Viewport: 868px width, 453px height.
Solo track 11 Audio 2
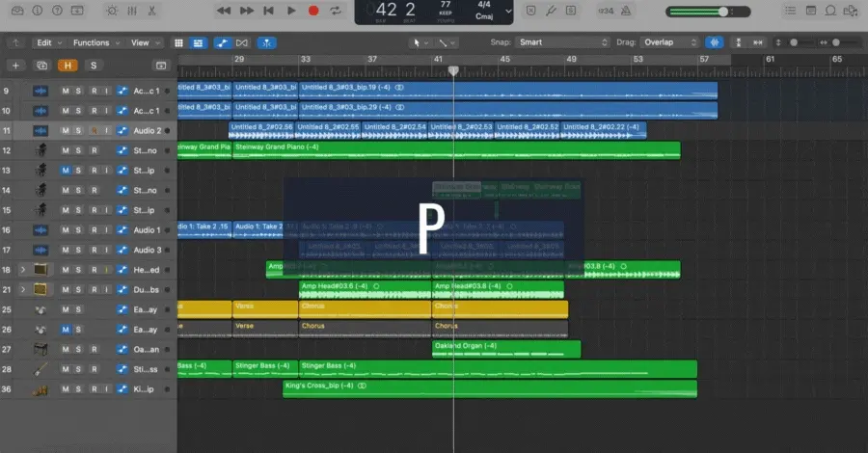[78, 130]
